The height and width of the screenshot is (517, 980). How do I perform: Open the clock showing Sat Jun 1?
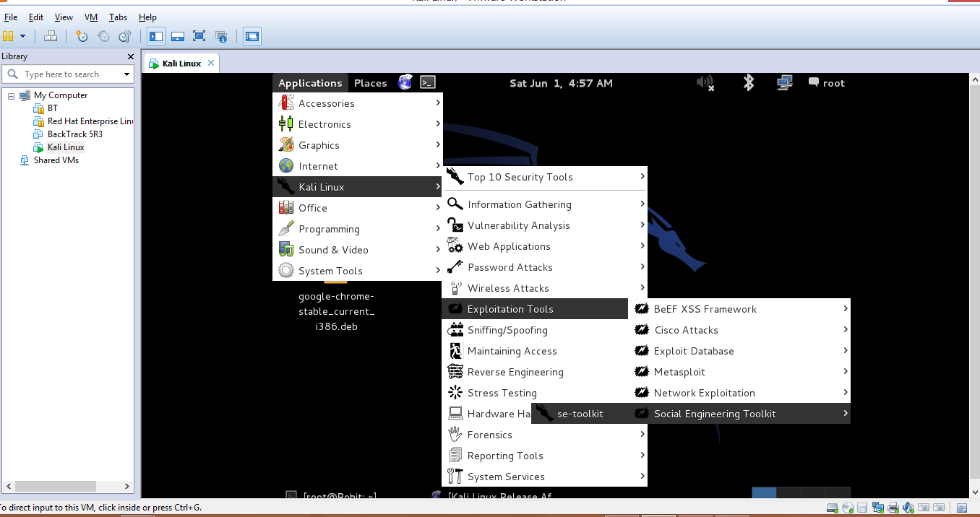pos(561,83)
